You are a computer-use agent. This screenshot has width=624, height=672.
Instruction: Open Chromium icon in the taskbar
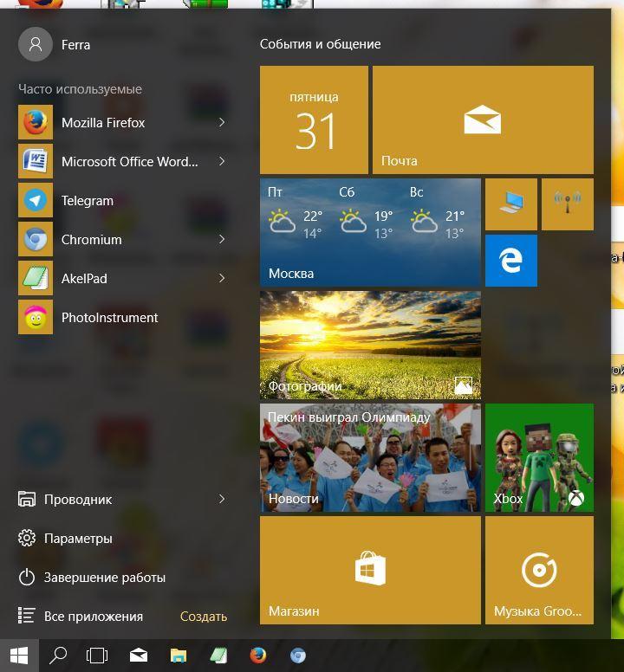pyautogui.click(x=298, y=656)
